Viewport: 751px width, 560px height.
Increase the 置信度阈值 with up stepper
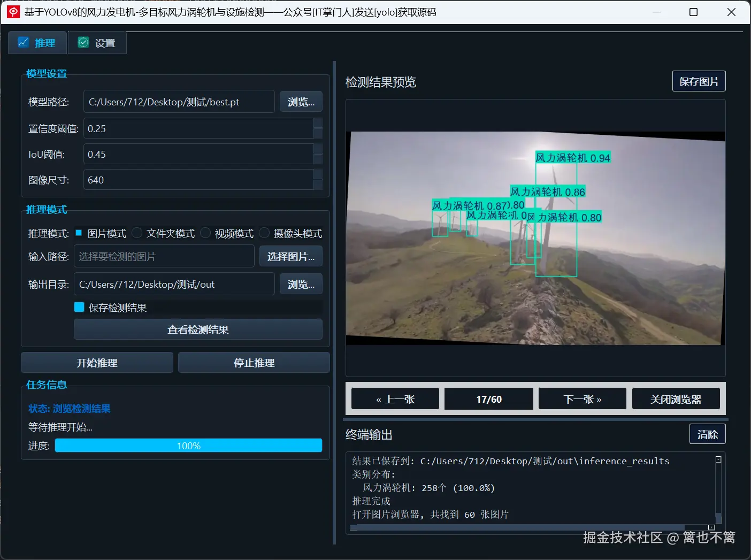coord(318,123)
